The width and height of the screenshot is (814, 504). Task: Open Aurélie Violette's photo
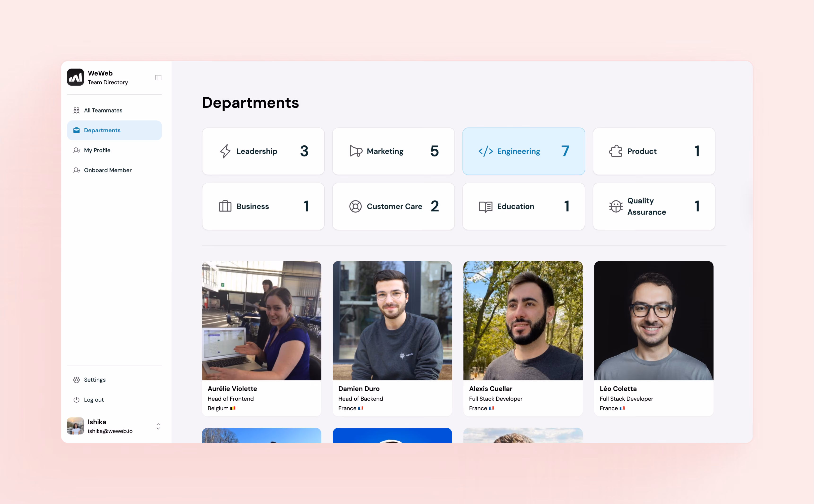[x=261, y=321]
